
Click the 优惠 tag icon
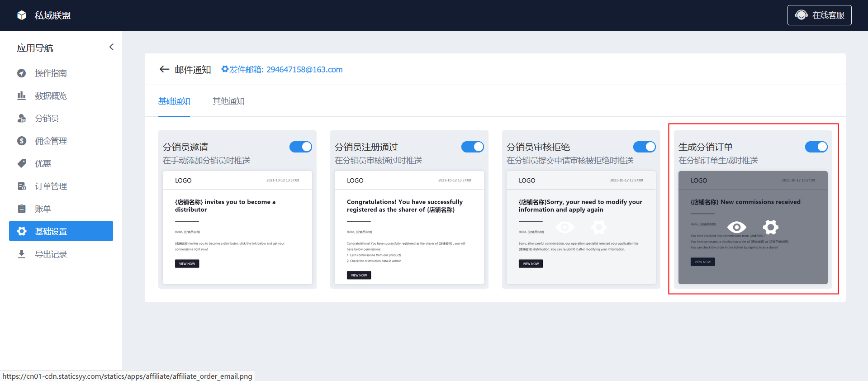[22, 163]
